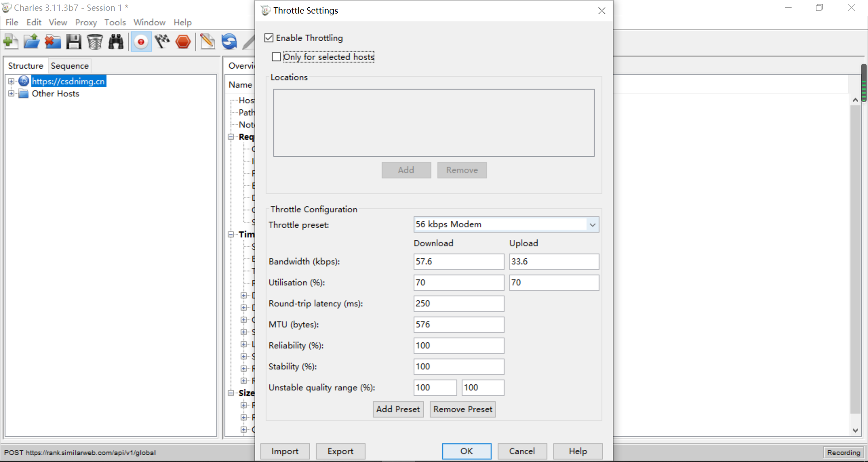This screenshot has height=462, width=868.
Task: Click the Other Hosts folder icon
Action: click(x=24, y=93)
